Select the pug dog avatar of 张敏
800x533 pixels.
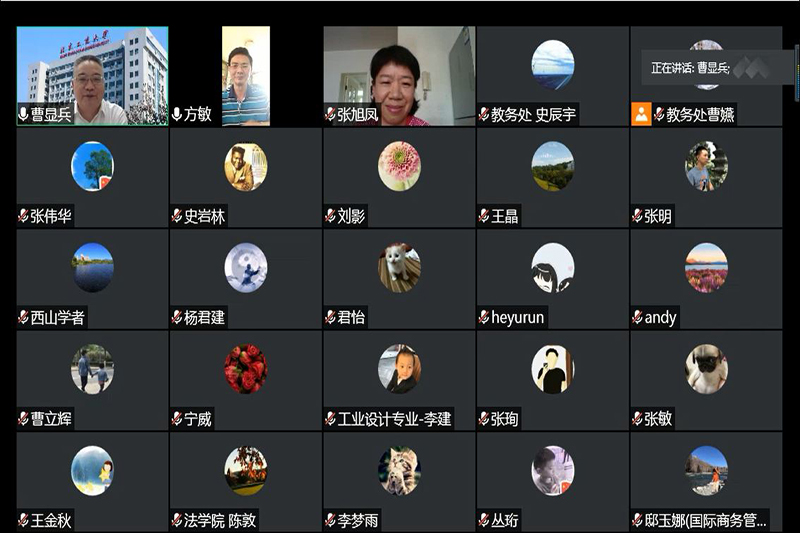click(x=707, y=369)
